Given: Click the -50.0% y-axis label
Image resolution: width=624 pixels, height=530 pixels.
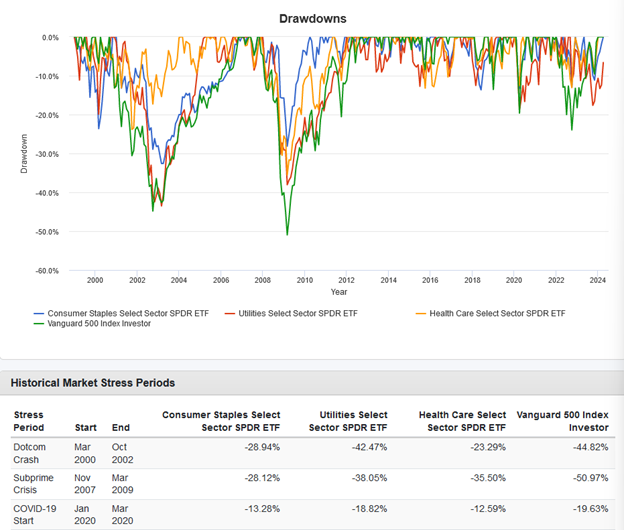Looking at the screenshot, I should (x=47, y=232).
